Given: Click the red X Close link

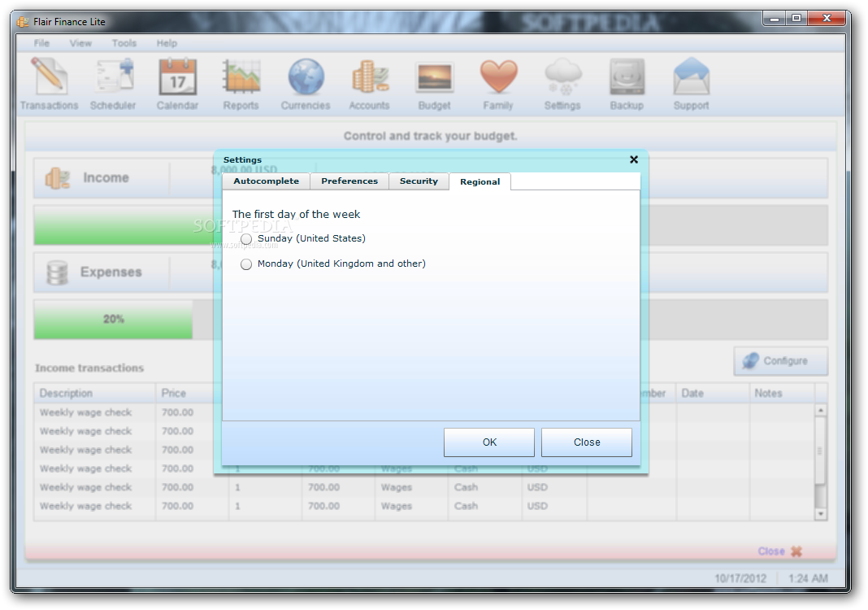Looking at the screenshot, I should pyautogui.click(x=779, y=551).
